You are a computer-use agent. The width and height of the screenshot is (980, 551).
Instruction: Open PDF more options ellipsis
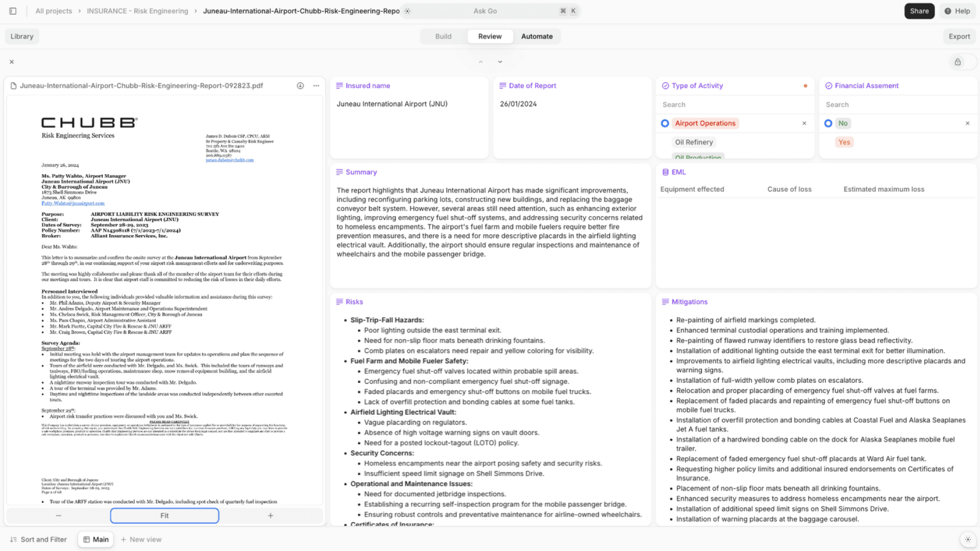click(316, 86)
